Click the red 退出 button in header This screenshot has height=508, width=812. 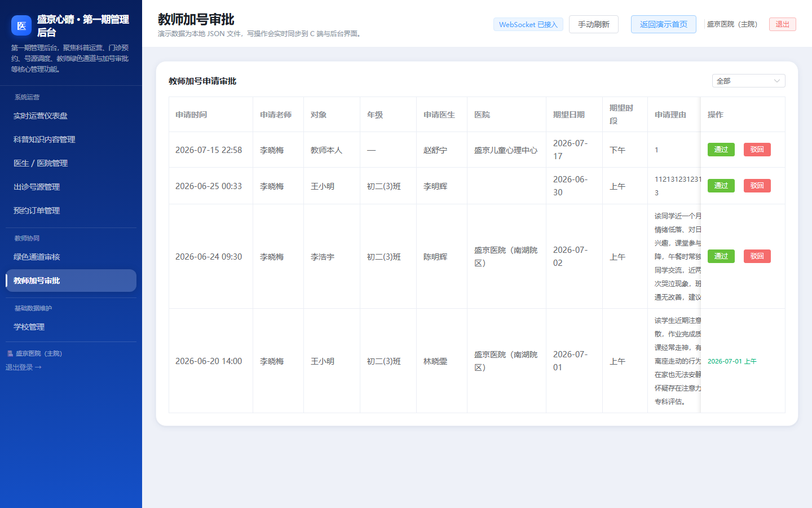[x=783, y=24]
